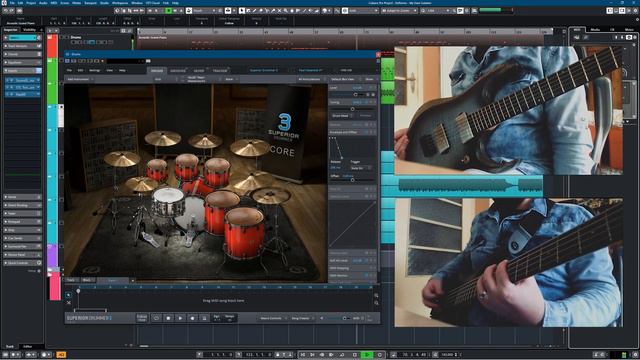Viewport: 640px width, 360px height.
Task: Open Touch automation mode dropdown
Action: point(204,11)
